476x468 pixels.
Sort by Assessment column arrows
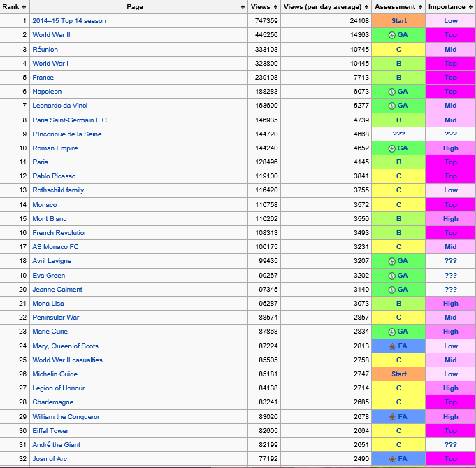coord(420,7)
